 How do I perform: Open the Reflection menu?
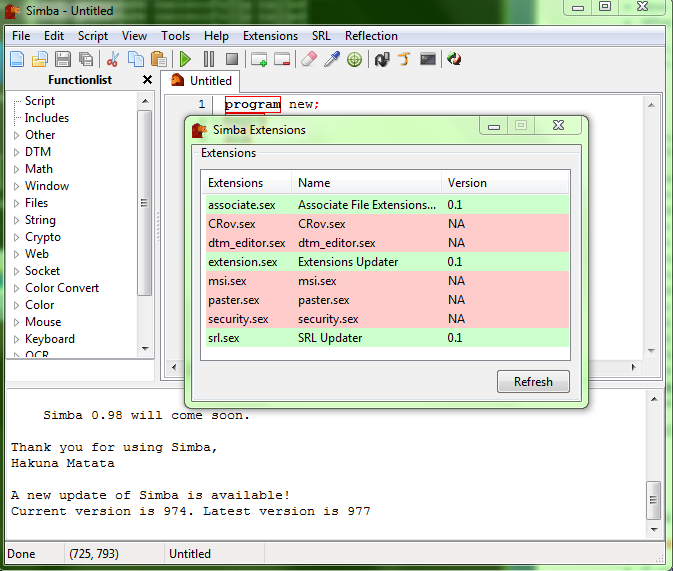[371, 36]
